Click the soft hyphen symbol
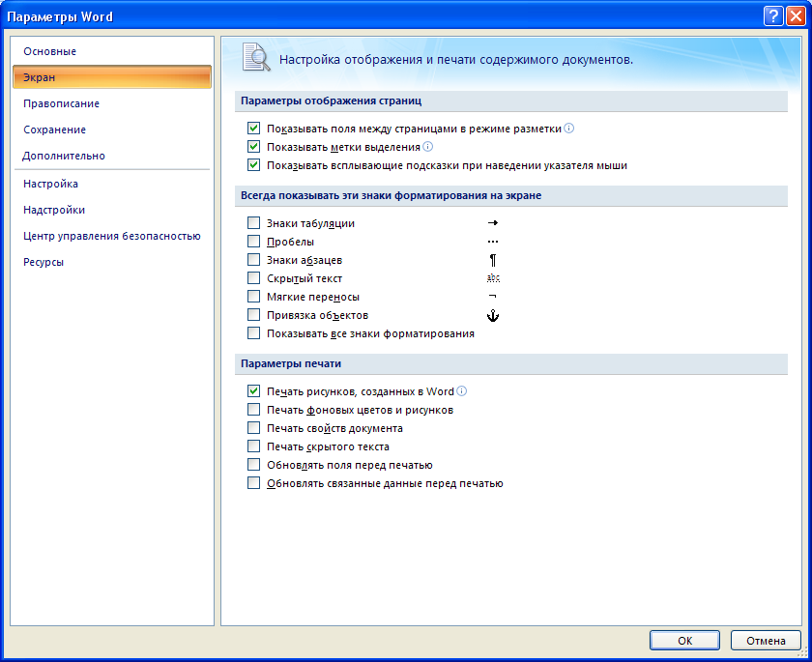Viewport: 812px width, 662px height. pyautogui.click(x=492, y=297)
